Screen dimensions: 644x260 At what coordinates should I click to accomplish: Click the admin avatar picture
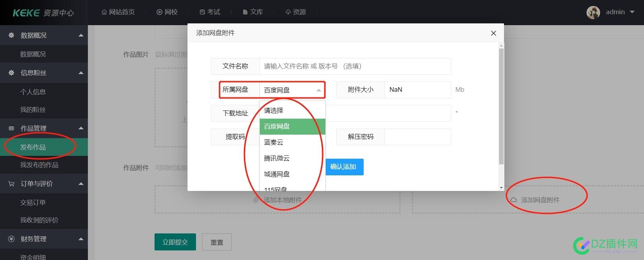pyautogui.click(x=593, y=12)
